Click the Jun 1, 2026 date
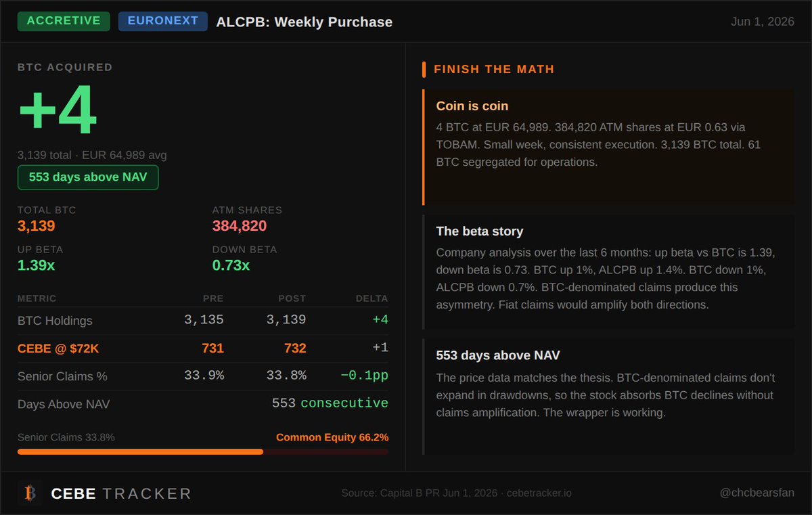This screenshot has width=812, height=515. 763,22
